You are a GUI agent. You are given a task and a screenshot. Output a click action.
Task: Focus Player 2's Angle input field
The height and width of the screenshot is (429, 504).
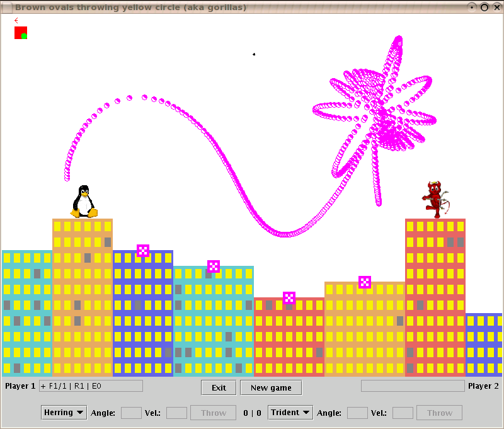coord(357,413)
